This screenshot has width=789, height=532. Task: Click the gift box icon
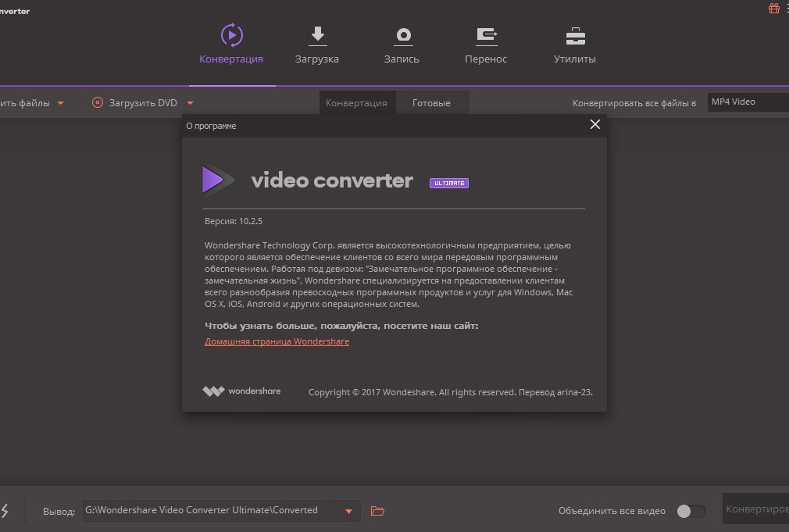click(x=774, y=8)
